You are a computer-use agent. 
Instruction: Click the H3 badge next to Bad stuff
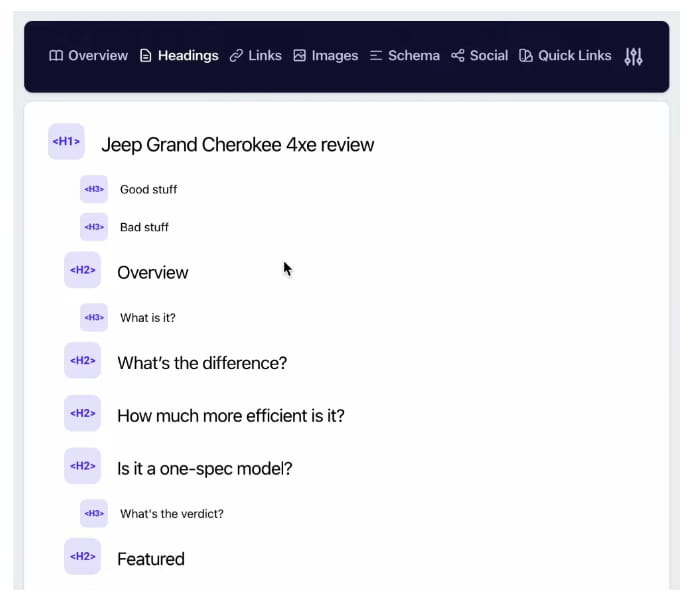coord(94,227)
